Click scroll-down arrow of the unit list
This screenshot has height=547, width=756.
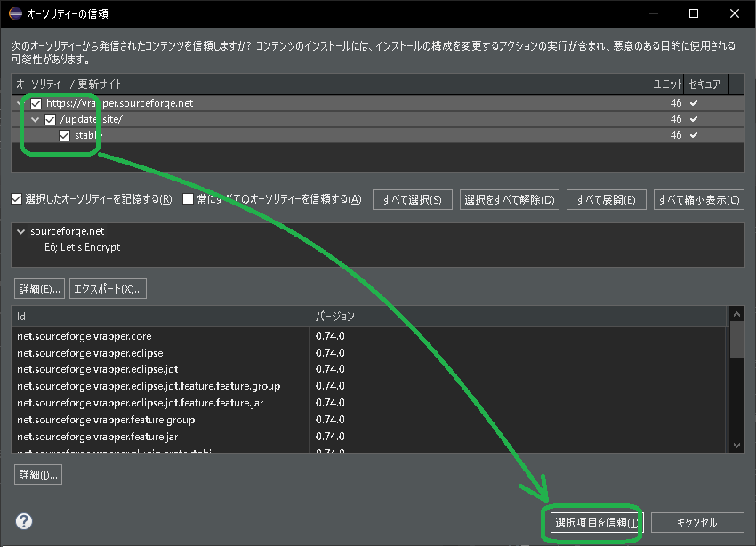click(x=736, y=446)
